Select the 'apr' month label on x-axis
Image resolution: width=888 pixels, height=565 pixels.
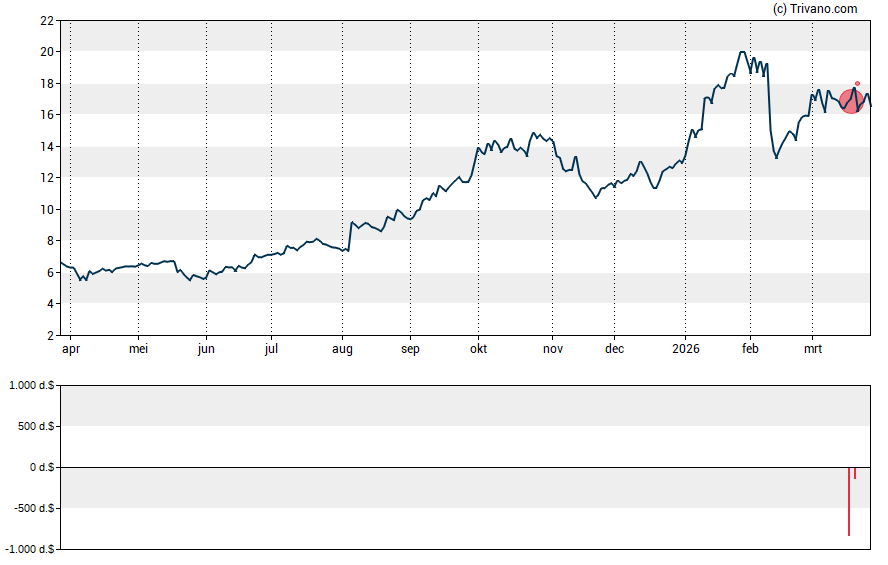click(x=71, y=350)
